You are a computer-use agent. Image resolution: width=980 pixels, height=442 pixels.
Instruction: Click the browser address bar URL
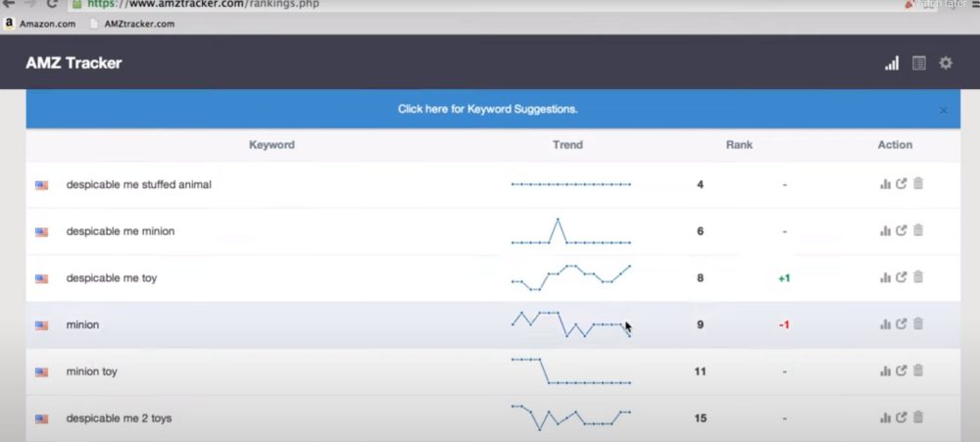tap(203, 4)
